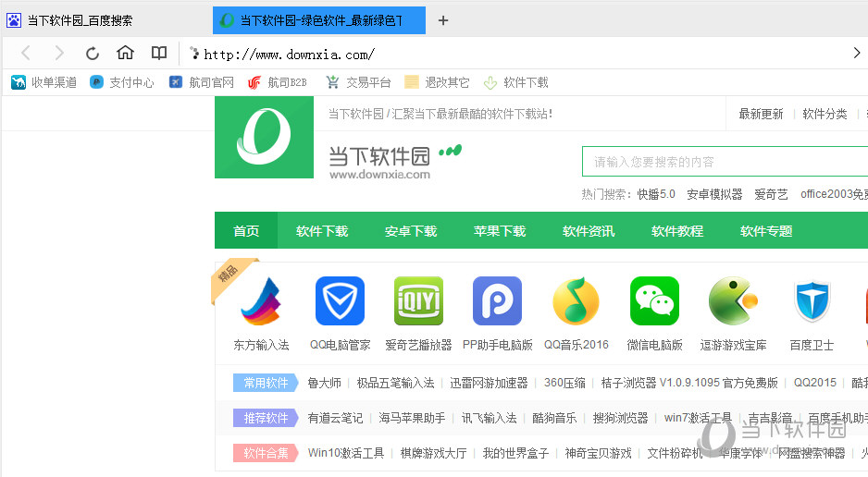
Task: Open 退改其它 folder bookmark
Action: click(x=437, y=82)
